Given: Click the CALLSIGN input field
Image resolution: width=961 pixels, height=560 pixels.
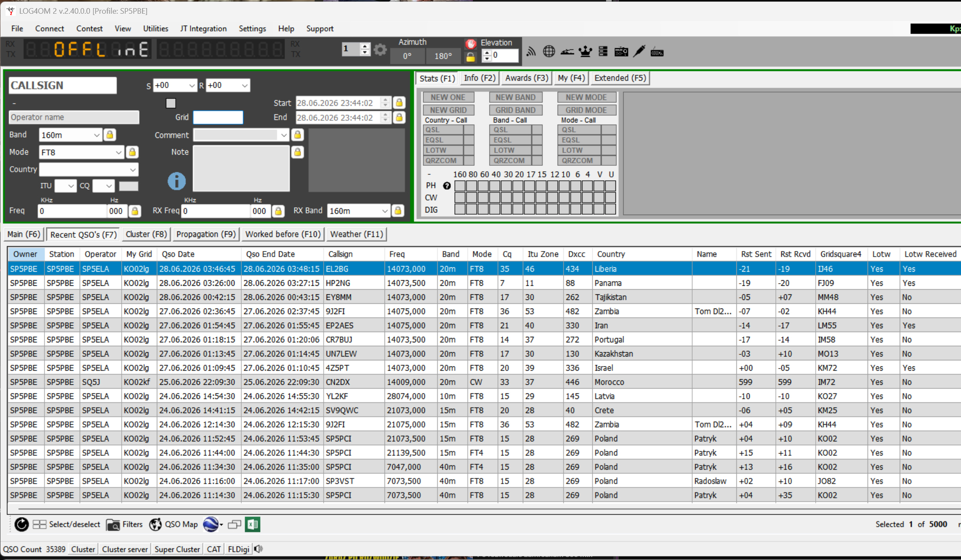Looking at the screenshot, I should [x=63, y=85].
